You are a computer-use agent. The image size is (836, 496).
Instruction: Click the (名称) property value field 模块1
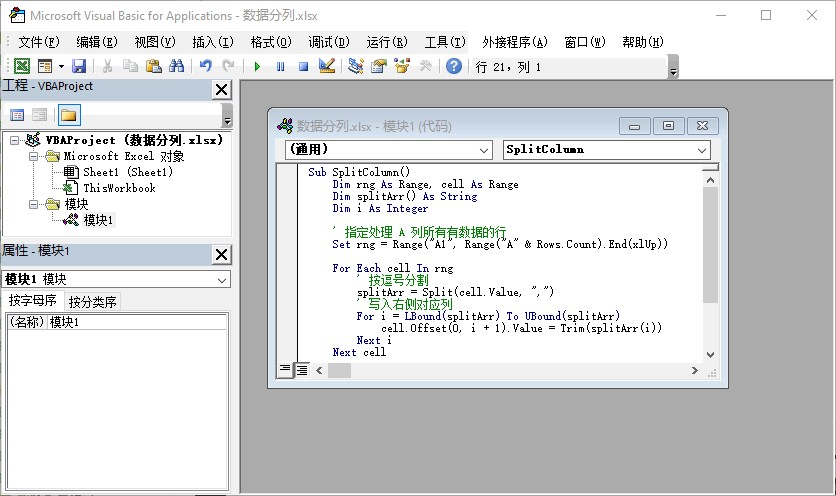point(137,322)
